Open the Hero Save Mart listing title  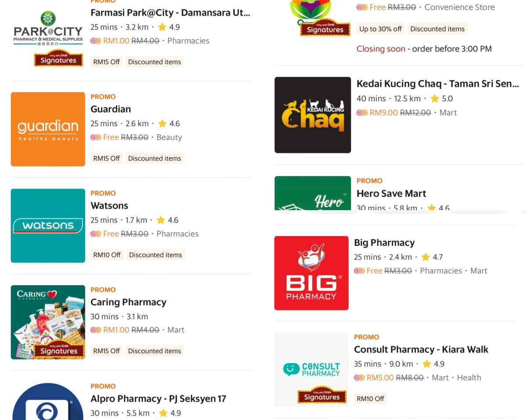pyautogui.click(x=391, y=194)
